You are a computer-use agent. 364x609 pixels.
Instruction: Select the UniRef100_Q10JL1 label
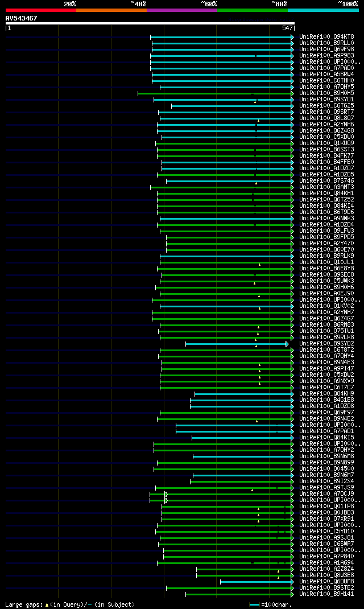pos(326,262)
